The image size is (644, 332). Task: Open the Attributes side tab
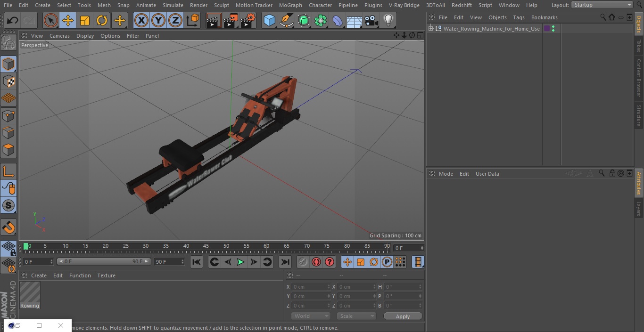pyautogui.click(x=639, y=184)
